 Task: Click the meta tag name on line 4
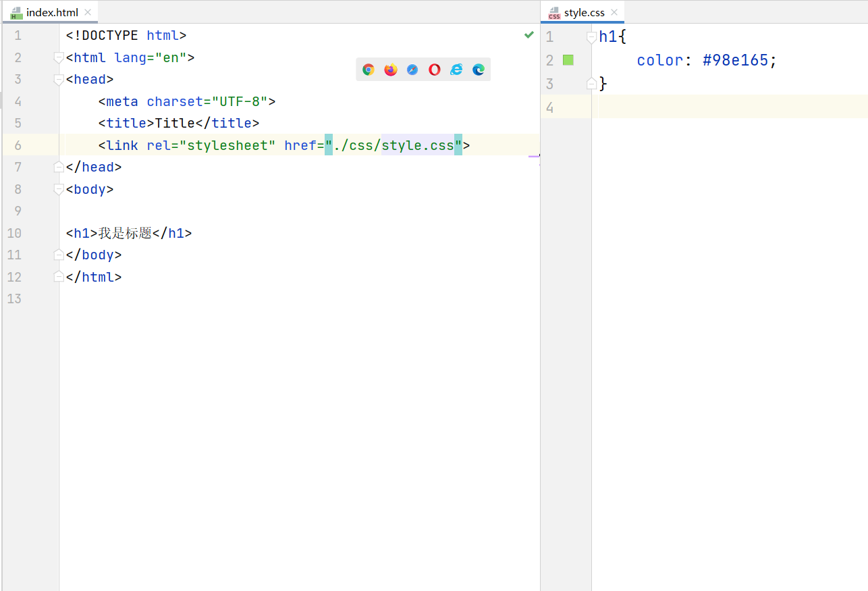pyautogui.click(x=122, y=101)
